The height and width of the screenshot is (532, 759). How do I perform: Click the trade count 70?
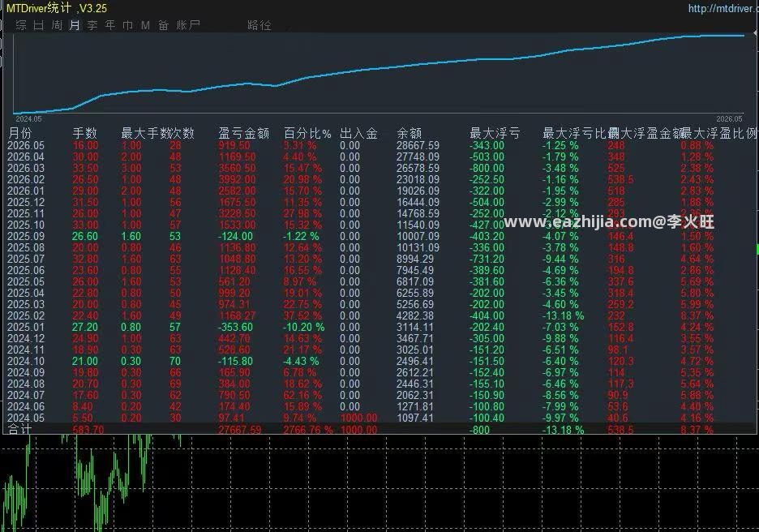point(174,361)
